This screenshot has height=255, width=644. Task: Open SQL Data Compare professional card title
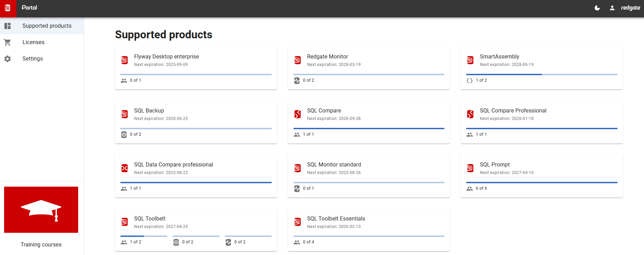(173, 164)
